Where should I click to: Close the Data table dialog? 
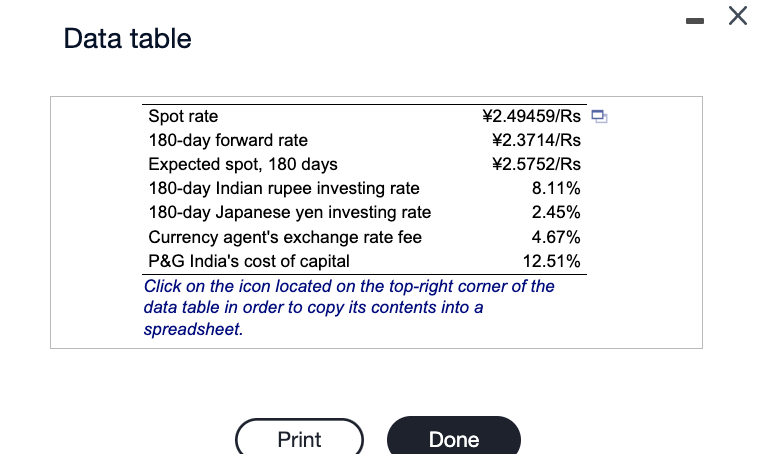pyautogui.click(x=737, y=17)
